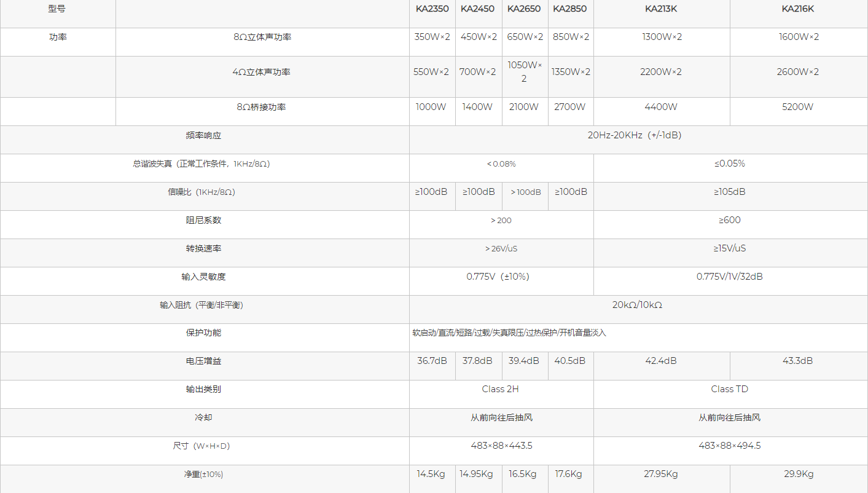Click the 转换速率 row label
Viewport: 868px width, 493px height.
click(204, 248)
